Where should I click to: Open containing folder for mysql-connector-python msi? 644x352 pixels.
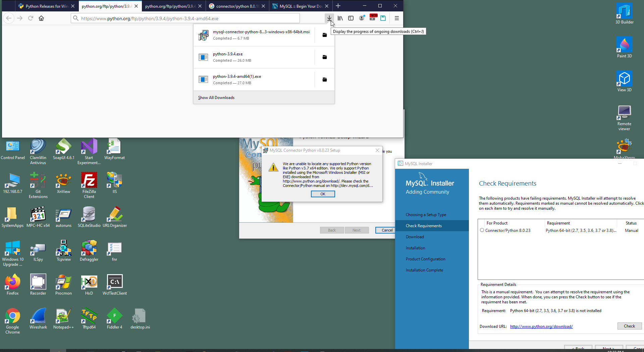(325, 35)
